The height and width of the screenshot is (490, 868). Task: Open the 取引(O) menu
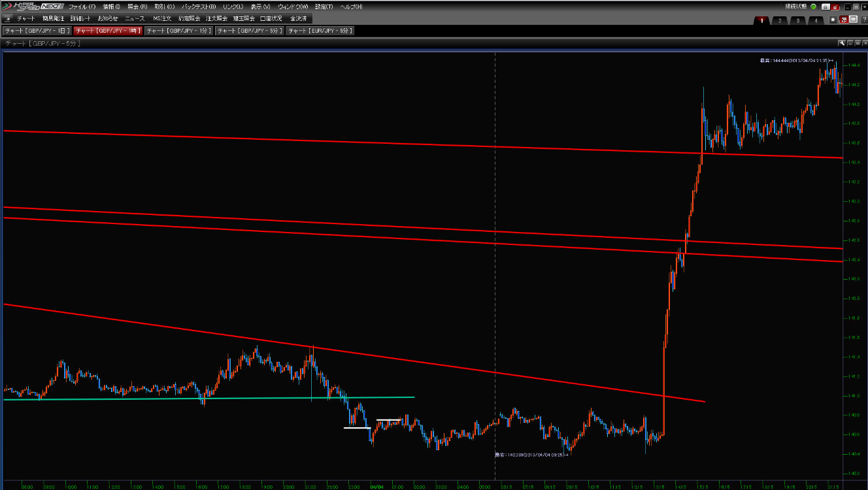164,6
